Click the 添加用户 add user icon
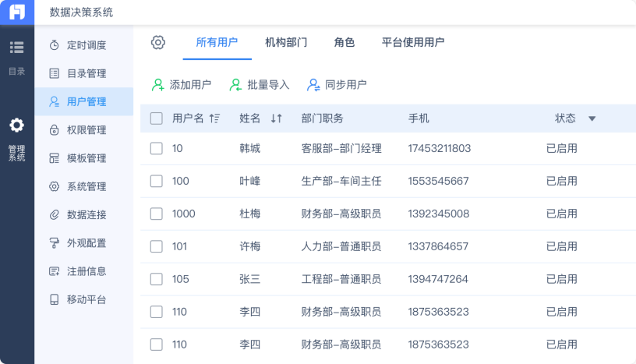636x364 pixels. (157, 85)
